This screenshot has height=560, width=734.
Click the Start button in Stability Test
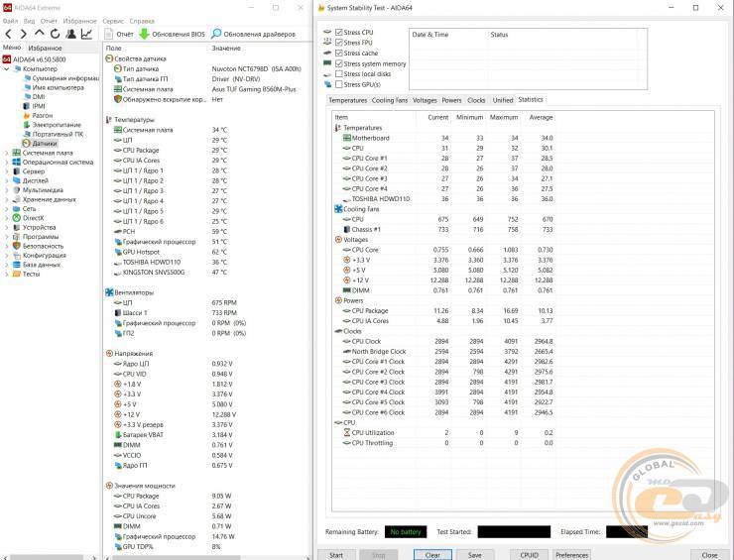(x=336, y=555)
